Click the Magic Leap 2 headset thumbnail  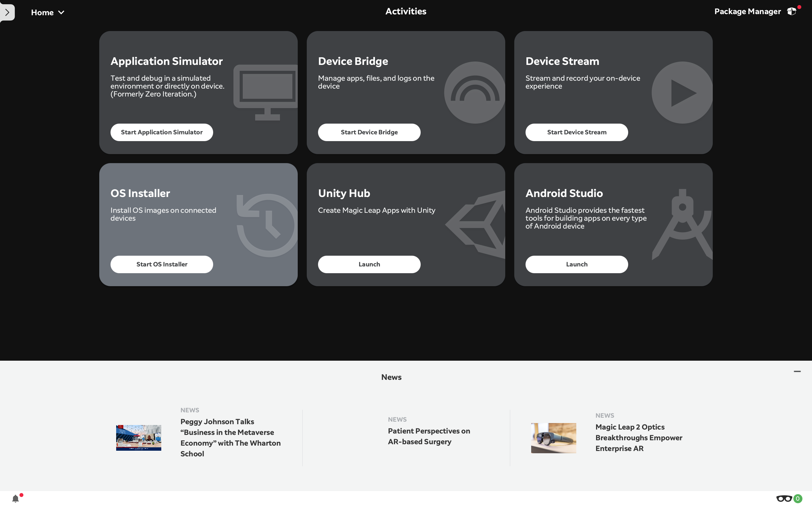click(x=554, y=438)
